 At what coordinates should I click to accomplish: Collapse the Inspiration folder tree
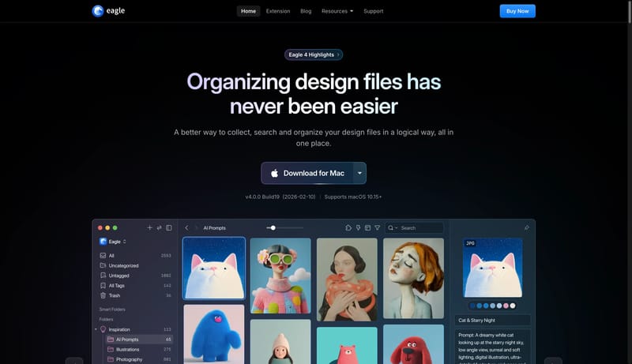96,329
